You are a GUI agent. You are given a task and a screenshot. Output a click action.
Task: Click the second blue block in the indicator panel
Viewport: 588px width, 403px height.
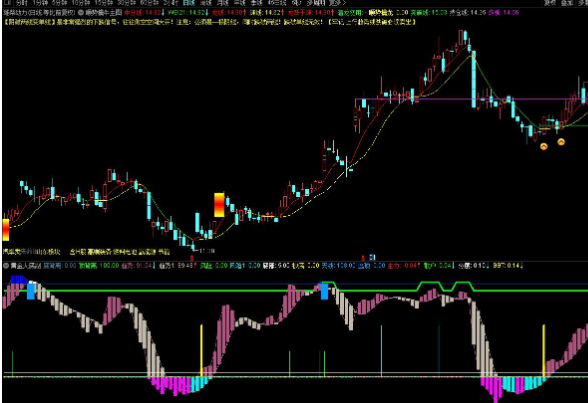[x=324, y=291]
